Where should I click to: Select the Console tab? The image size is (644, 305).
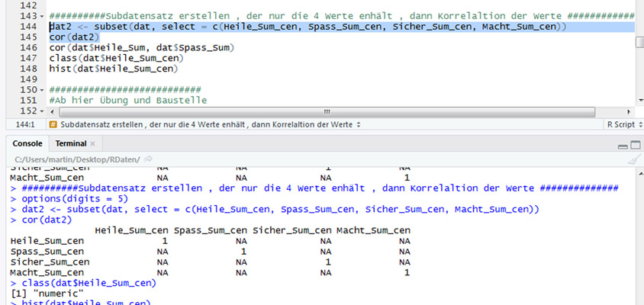[x=27, y=143]
